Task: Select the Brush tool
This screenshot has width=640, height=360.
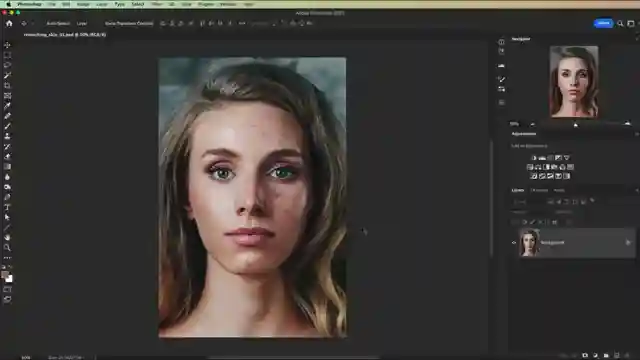Action: (7, 126)
